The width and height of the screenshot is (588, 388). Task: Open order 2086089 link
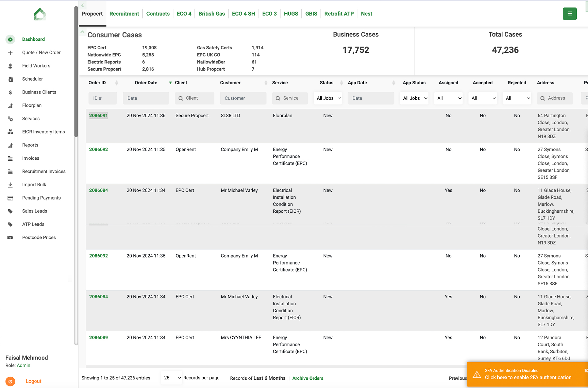click(98, 337)
